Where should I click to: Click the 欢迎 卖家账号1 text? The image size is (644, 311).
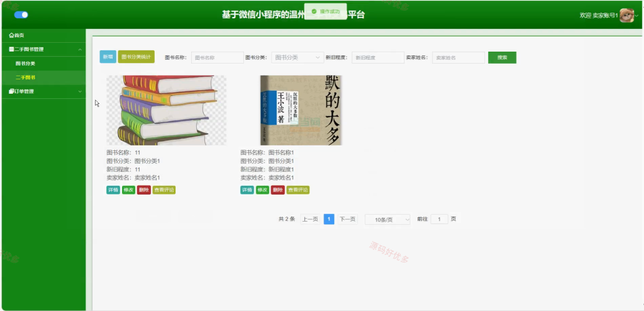tap(599, 15)
